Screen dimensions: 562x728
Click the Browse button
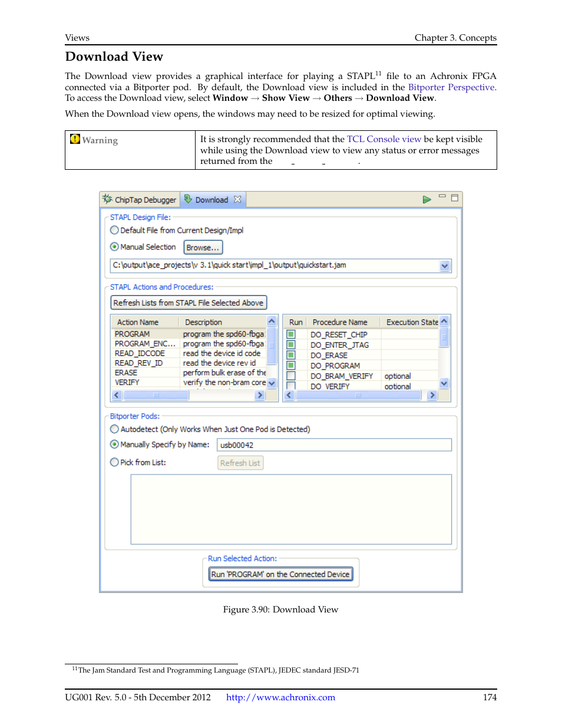(x=203, y=247)
